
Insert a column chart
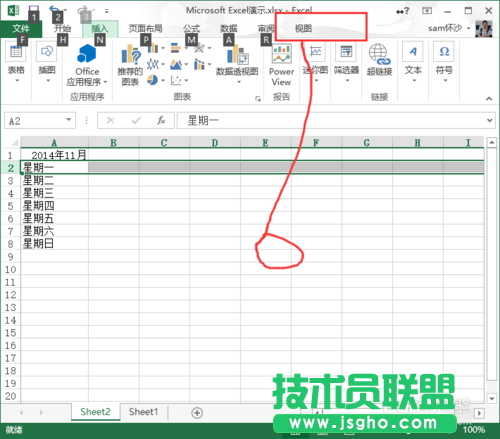tap(153, 48)
